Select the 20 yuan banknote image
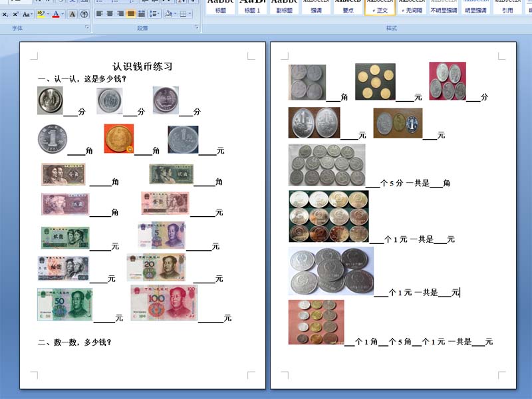 [156, 267]
